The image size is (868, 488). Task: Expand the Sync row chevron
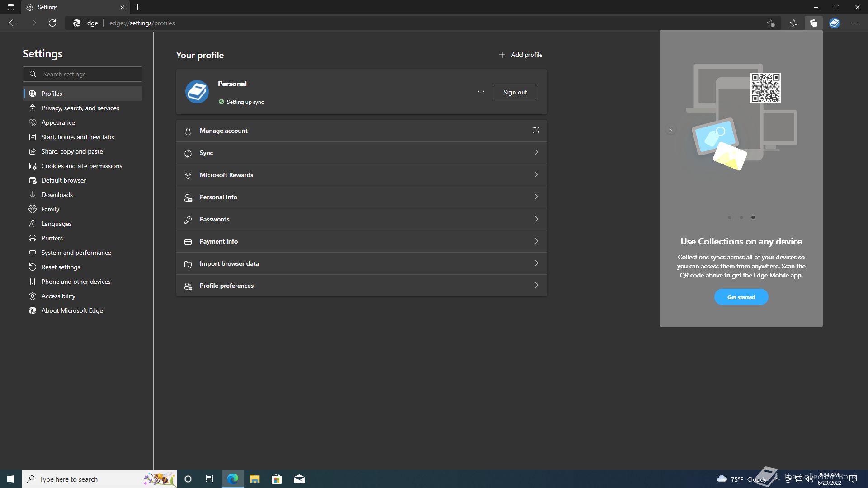click(536, 152)
